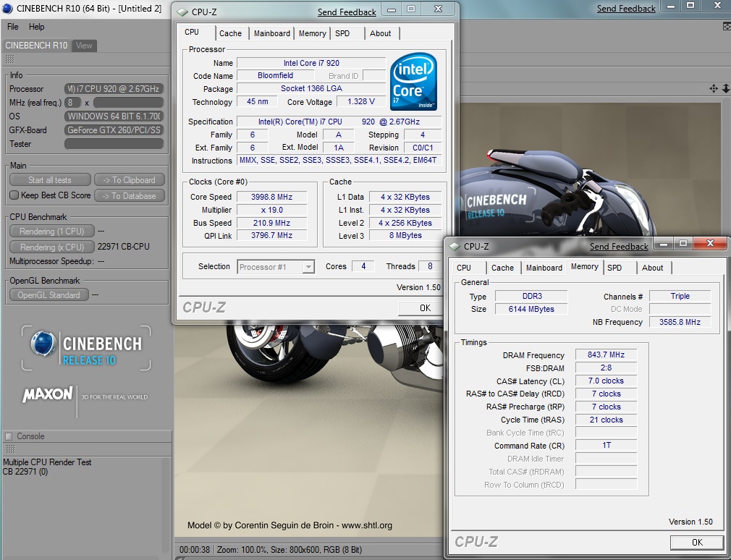Click Send Feedback in lower CPU-Z window
The image size is (731, 560).
[619, 247]
